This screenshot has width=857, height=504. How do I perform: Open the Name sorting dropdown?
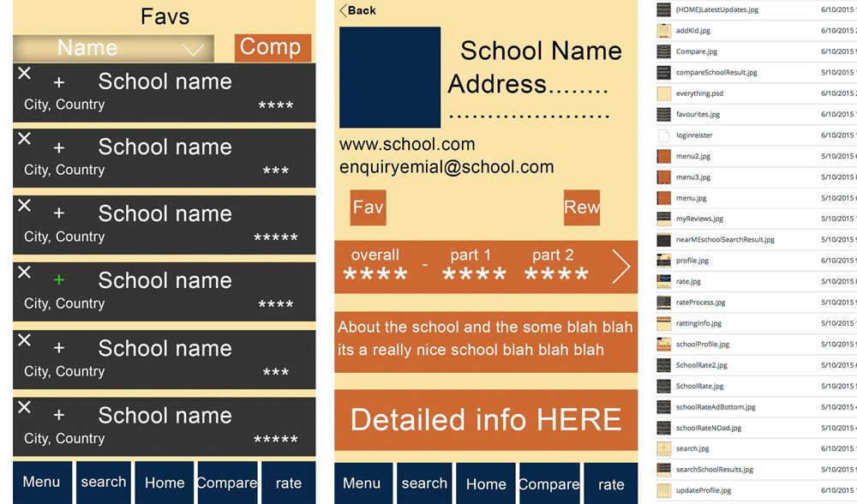click(x=113, y=49)
